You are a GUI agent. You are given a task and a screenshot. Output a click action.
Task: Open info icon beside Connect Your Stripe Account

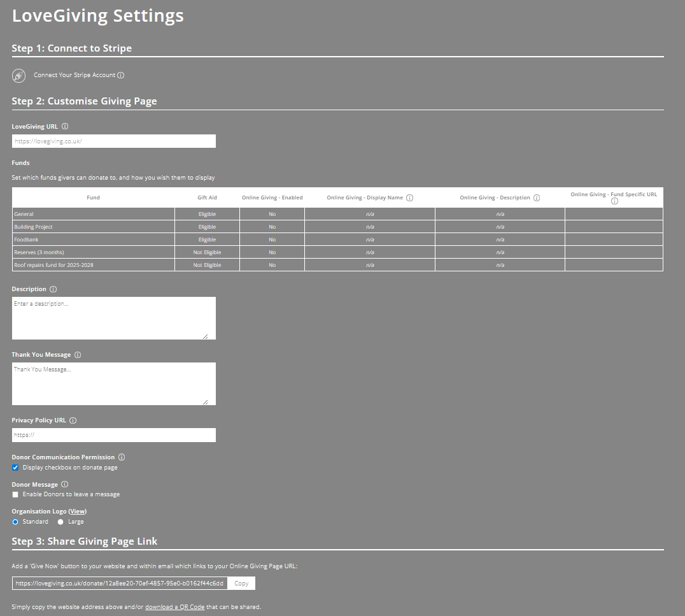coord(121,75)
